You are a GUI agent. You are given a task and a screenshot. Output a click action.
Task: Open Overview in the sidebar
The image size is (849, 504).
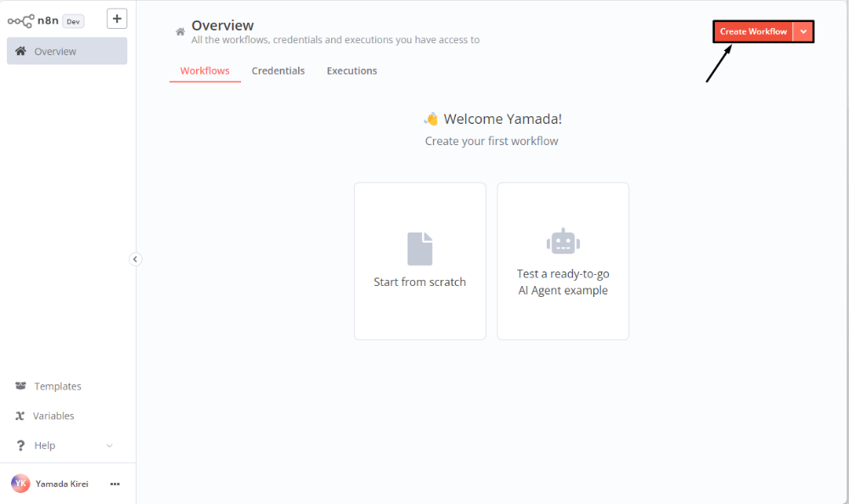67,51
